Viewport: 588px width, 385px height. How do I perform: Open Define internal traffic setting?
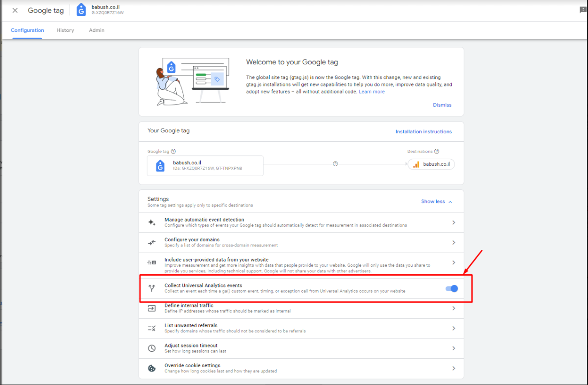coord(301,308)
